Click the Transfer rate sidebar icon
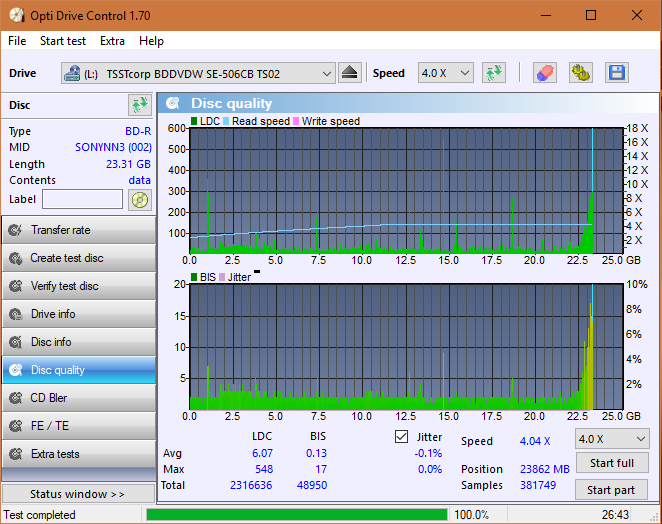This screenshot has width=662, height=524. click(16, 230)
